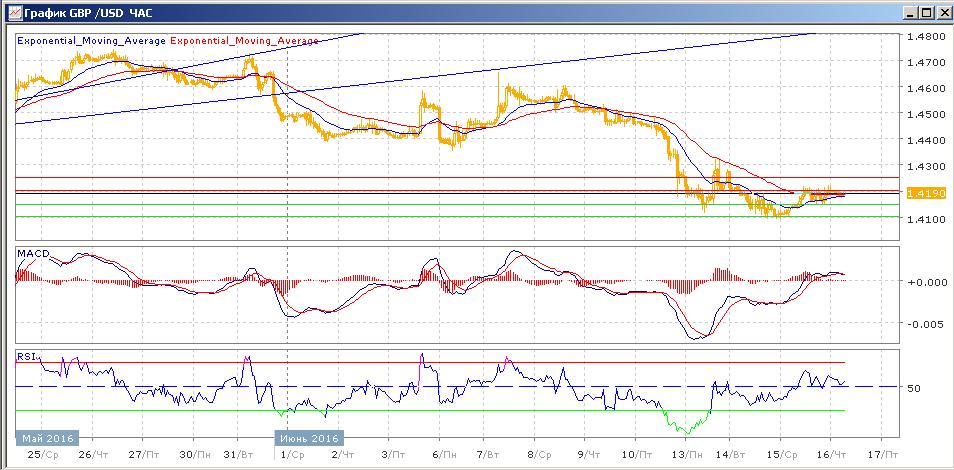
Task: Click the 16/Чт date on time axis
Action: point(832,454)
